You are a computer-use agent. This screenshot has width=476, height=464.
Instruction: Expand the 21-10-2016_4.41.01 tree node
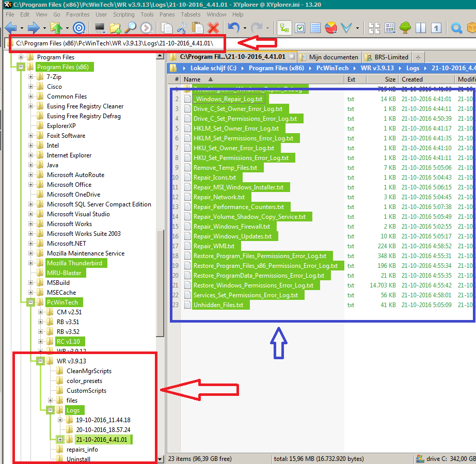(x=60, y=440)
